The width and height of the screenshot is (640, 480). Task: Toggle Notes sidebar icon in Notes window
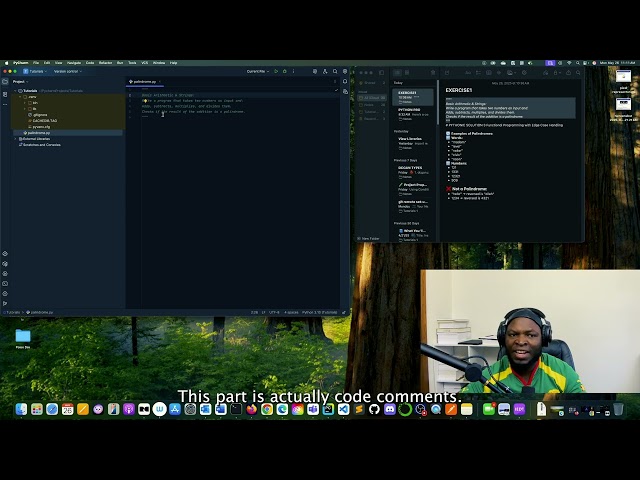click(x=382, y=73)
